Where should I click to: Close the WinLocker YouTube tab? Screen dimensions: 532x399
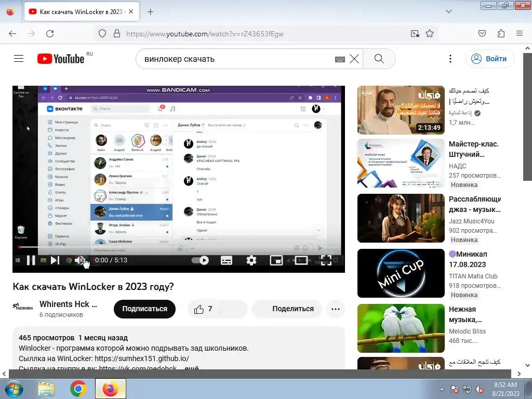(x=131, y=11)
